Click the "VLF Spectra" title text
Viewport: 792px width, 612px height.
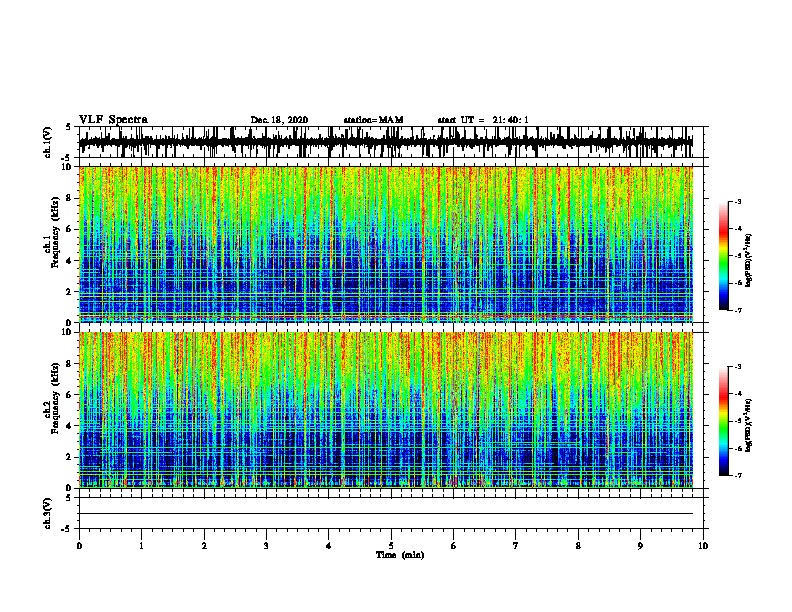click(x=113, y=120)
